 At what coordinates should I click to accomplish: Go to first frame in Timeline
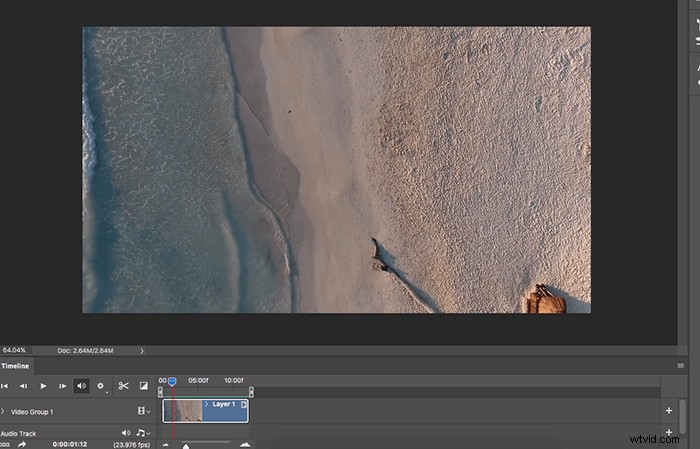[4, 386]
